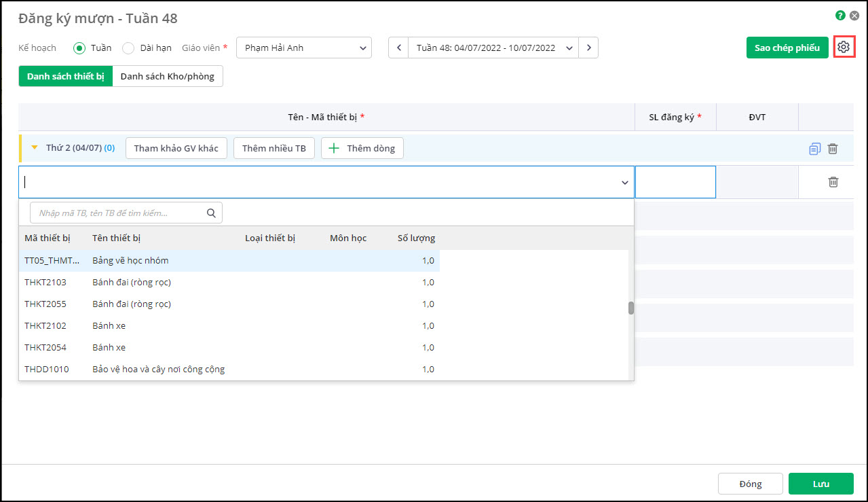Click the copy icon in Thứ 2 row
The width and height of the screenshot is (868, 502).
[x=814, y=149]
